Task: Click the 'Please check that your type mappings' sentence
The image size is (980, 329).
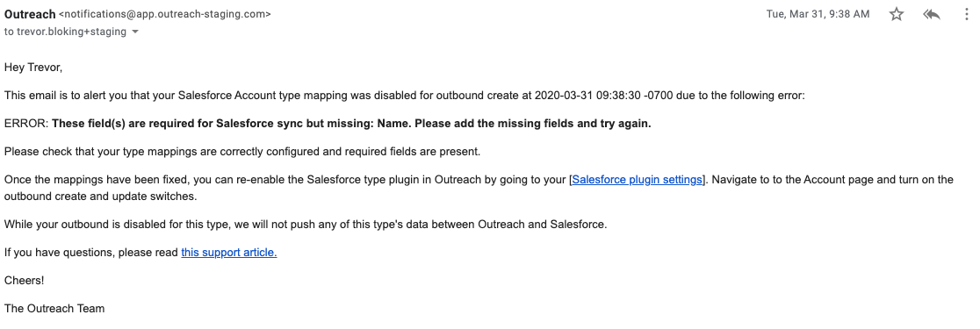Action: click(241, 151)
